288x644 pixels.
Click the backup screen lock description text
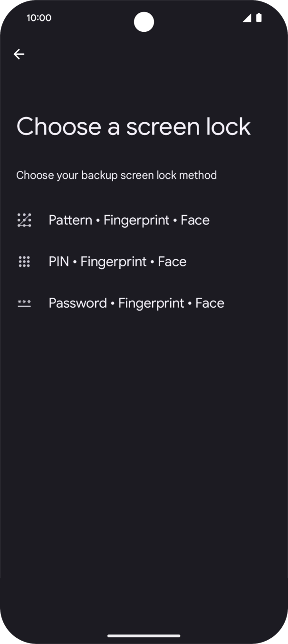116,175
